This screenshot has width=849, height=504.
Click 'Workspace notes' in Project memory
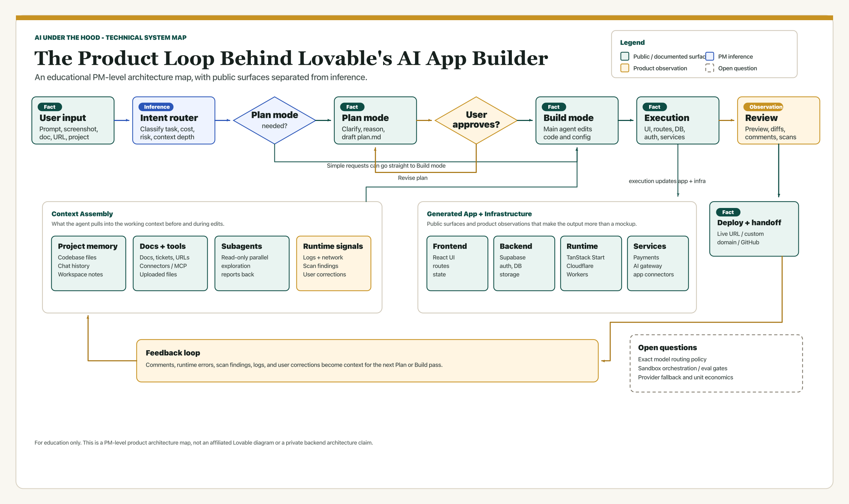(x=80, y=274)
